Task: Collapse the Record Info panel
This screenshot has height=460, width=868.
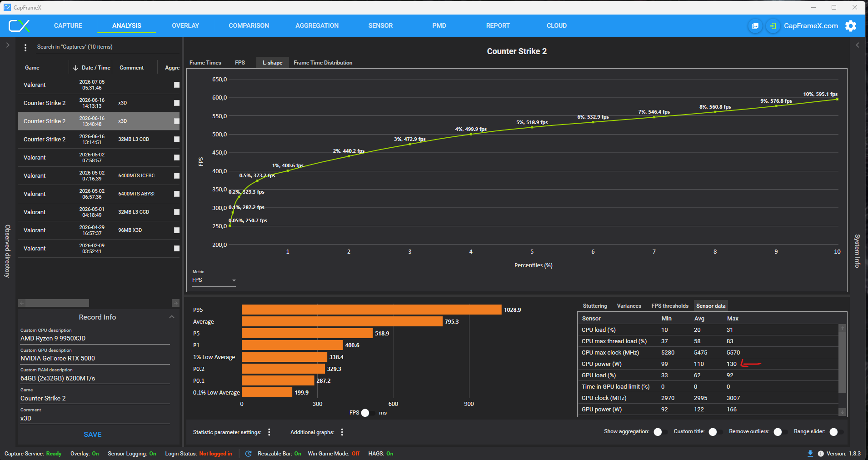Action: (171, 317)
